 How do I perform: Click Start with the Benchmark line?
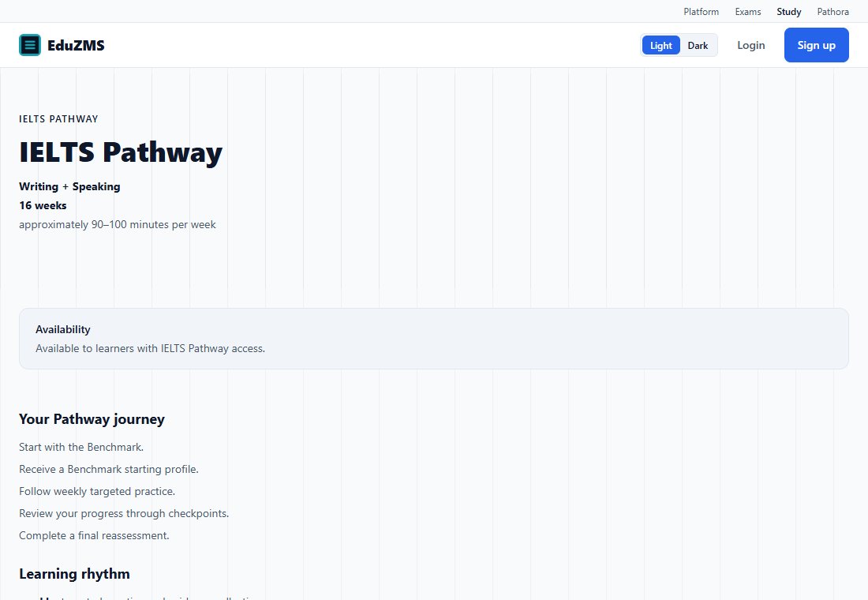click(80, 447)
